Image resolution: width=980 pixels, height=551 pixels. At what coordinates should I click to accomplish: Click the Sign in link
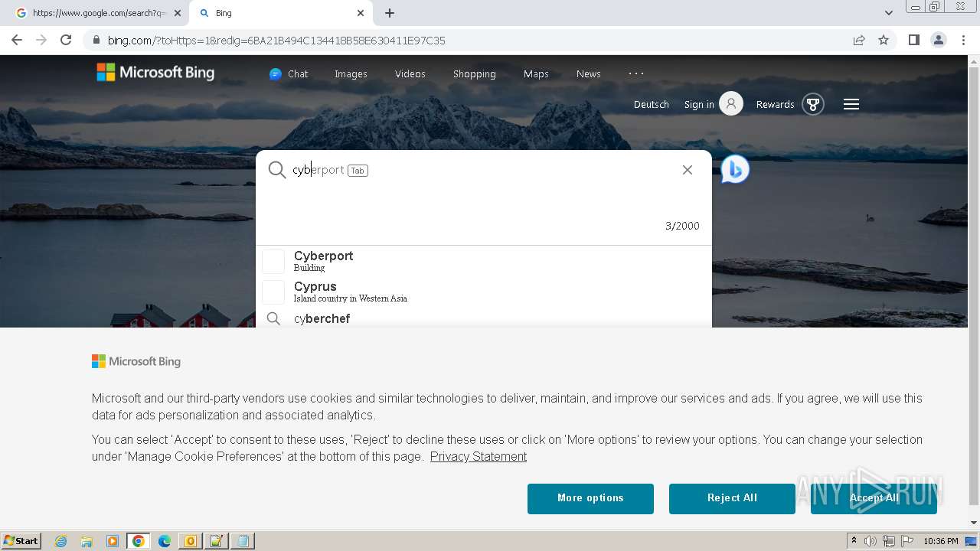pyautogui.click(x=699, y=104)
